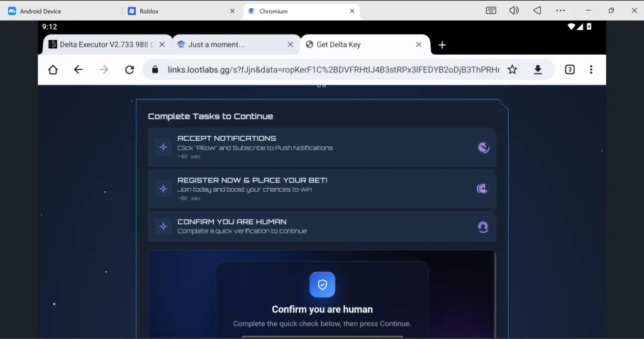The image size is (644, 339).
Task: Click the ~60 sec label under Register Now
Action: point(189,199)
